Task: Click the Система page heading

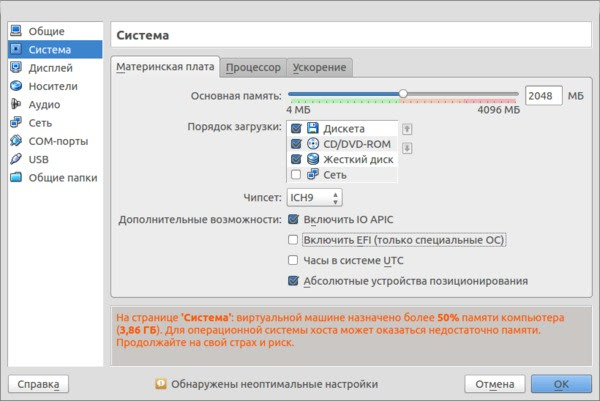Action: (x=143, y=35)
